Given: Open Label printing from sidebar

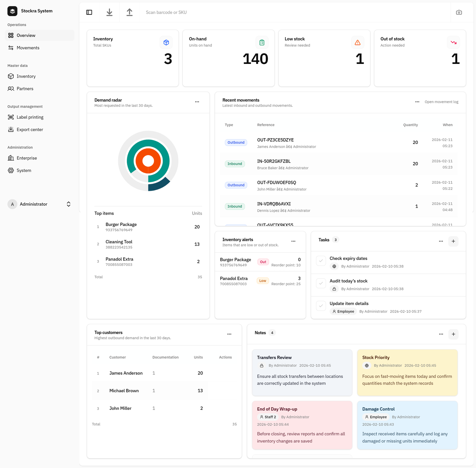Looking at the screenshot, I should pyautogui.click(x=30, y=117).
